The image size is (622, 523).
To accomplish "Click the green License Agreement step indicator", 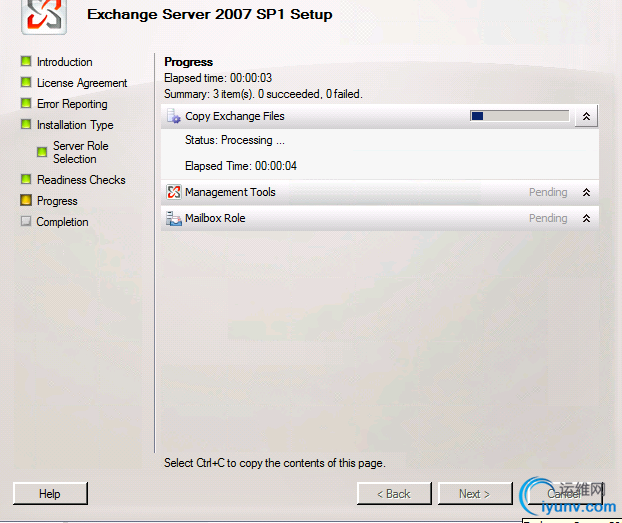I will tap(26, 83).
